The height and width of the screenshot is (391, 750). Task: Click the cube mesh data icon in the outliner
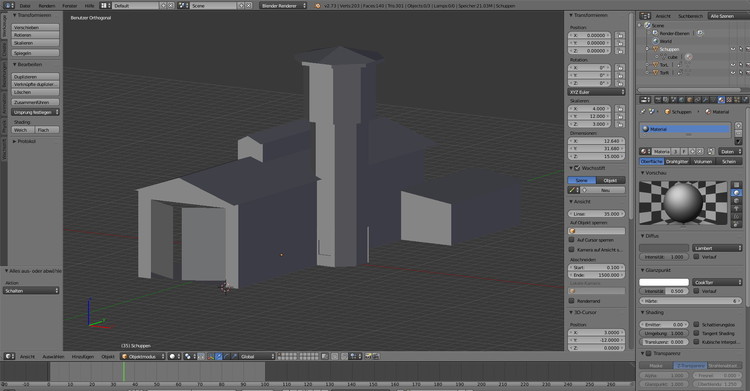[x=662, y=57]
